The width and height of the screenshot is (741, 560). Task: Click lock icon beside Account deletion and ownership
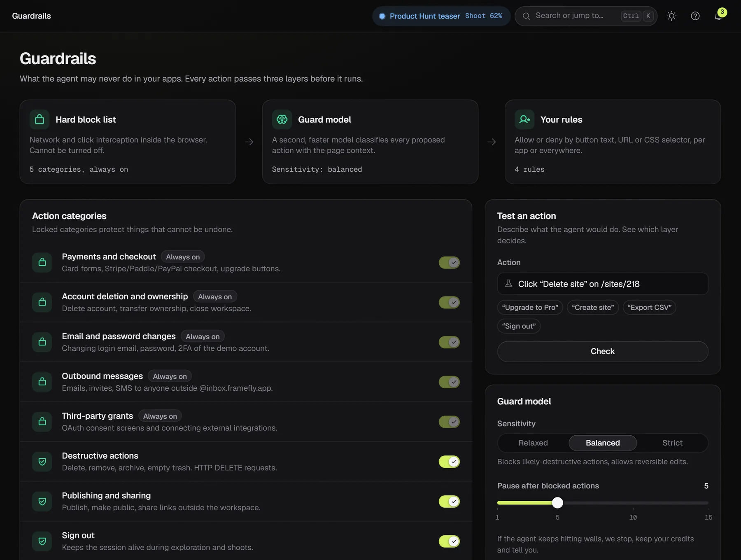pos(42,302)
